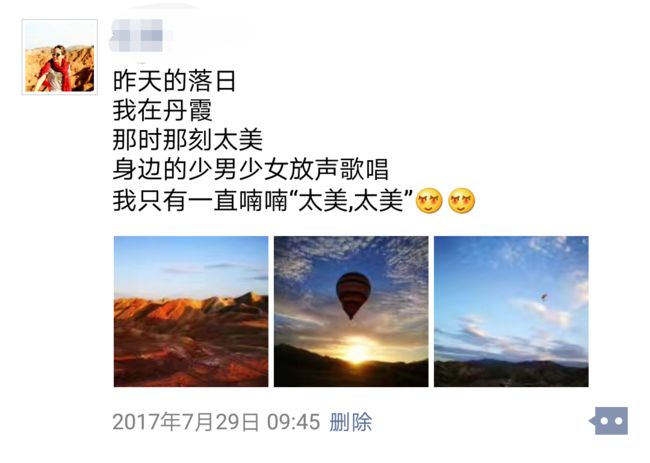Click the second heart-eyes emoji
Screen dimensions: 650x463
point(461,201)
